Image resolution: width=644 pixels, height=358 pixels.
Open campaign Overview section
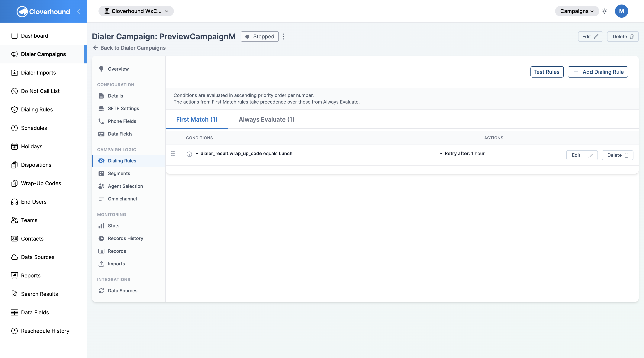click(128, 69)
